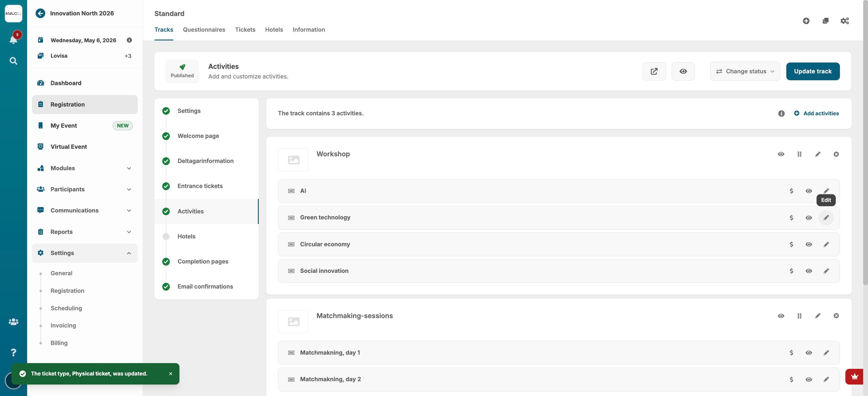Open track settings gears icon

[844, 21]
